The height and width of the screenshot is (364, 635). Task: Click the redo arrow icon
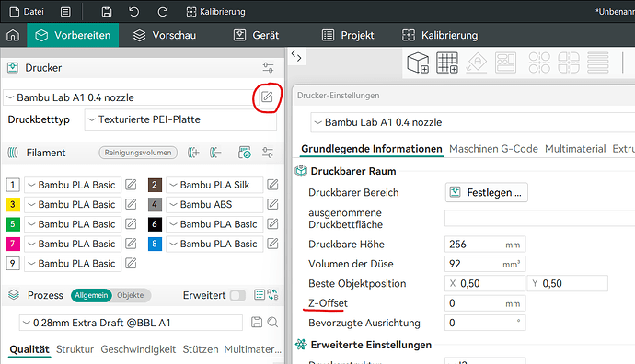[162, 12]
